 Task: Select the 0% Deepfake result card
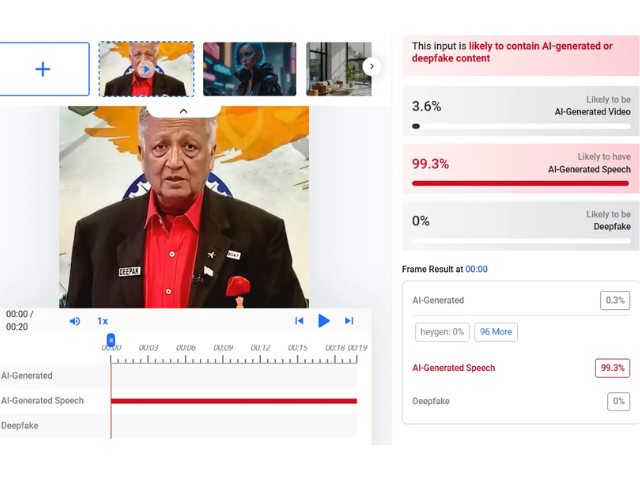pos(521,225)
